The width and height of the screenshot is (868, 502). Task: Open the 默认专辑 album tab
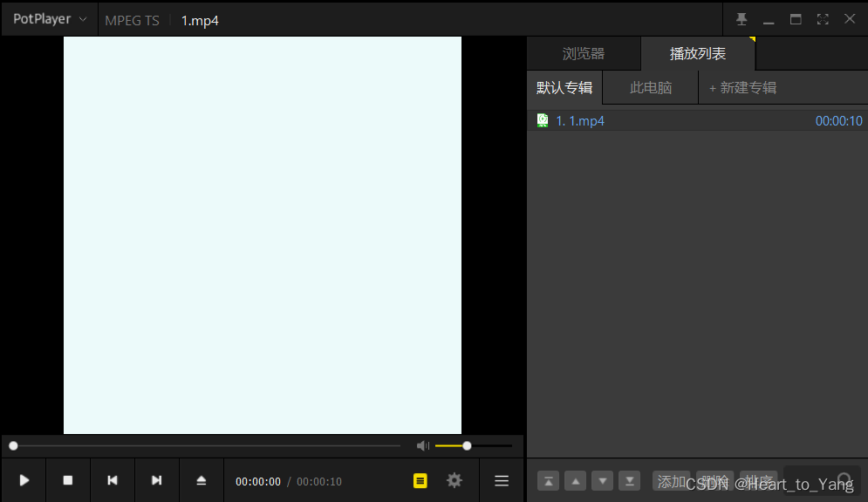point(564,87)
